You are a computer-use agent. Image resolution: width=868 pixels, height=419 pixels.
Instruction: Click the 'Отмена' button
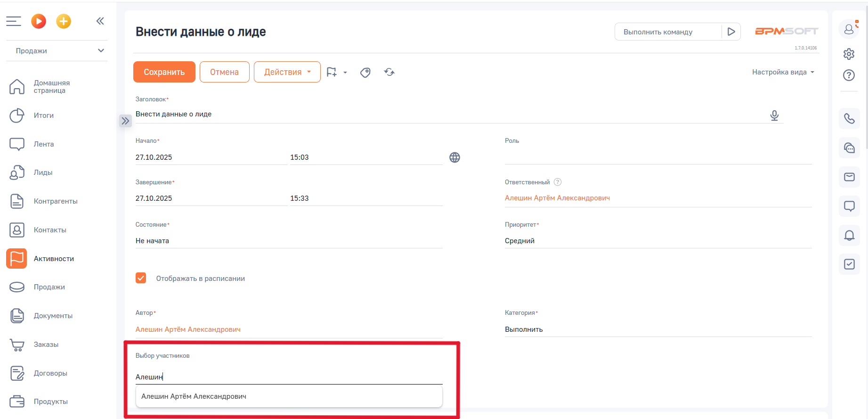224,72
